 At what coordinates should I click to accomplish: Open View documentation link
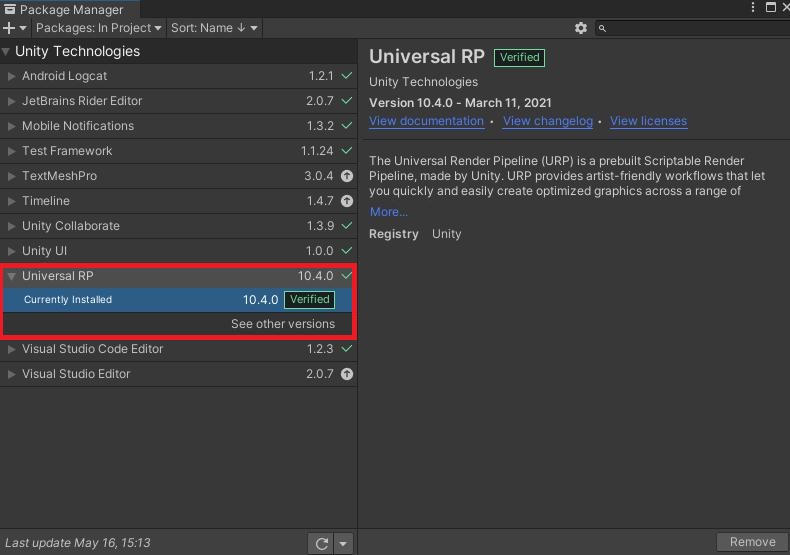click(426, 121)
